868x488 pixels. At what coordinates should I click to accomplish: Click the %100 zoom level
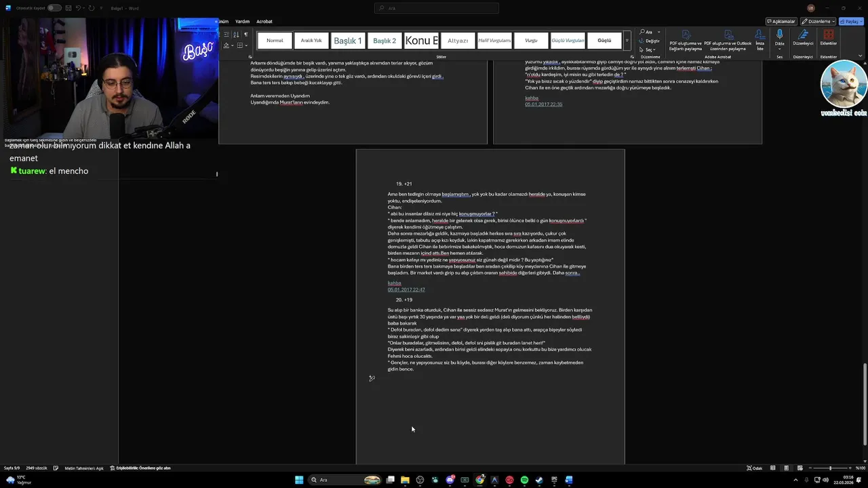coord(861,468)
